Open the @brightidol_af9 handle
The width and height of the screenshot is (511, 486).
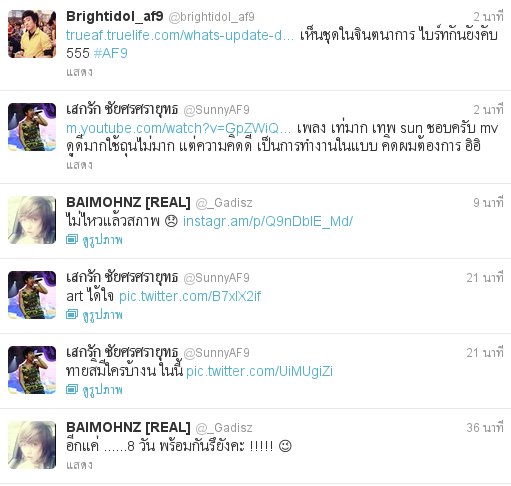(211, 17)
